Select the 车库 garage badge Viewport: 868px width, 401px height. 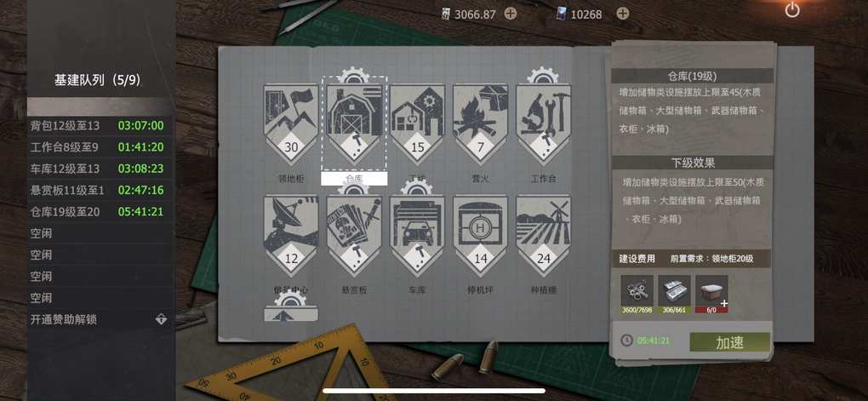click(417, 235)
